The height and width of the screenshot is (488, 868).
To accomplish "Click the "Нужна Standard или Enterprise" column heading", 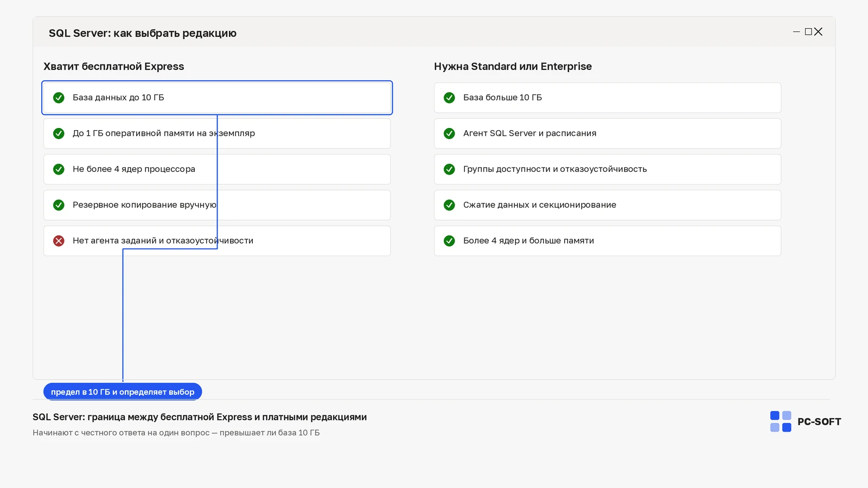I will pos(513,67).
